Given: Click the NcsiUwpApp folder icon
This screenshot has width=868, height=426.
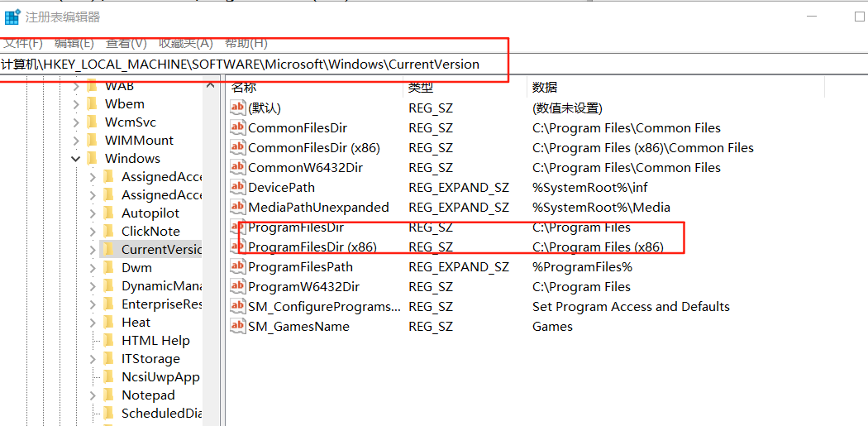Looking at the screenshot, I should [109, 376].
